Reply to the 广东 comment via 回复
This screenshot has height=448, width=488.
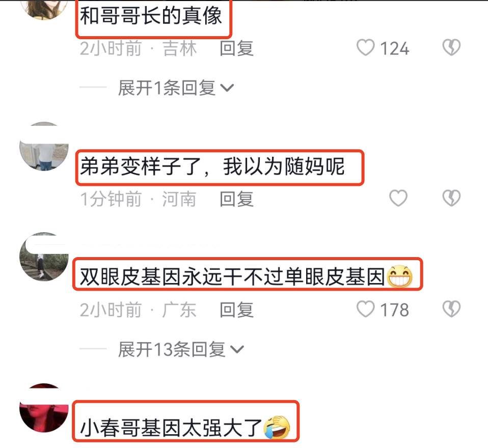236,310
